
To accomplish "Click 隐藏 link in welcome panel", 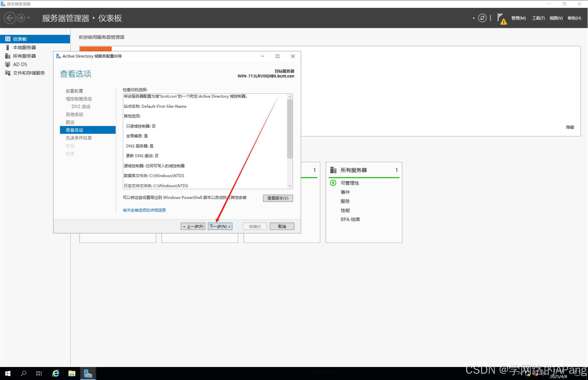I will coord(570,127).
